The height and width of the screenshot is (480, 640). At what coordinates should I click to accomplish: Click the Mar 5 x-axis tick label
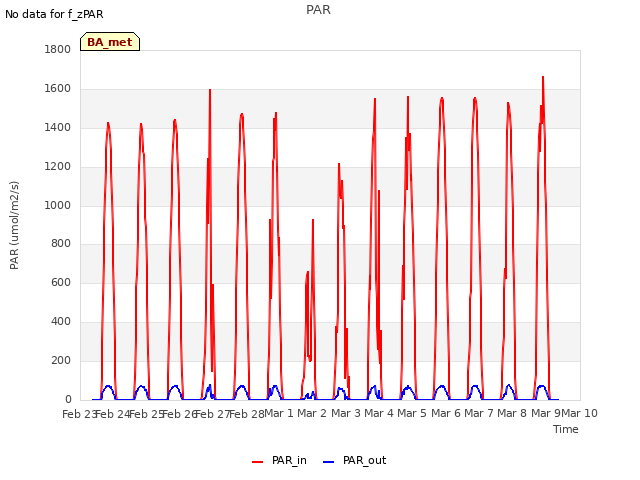click(412, 413)
